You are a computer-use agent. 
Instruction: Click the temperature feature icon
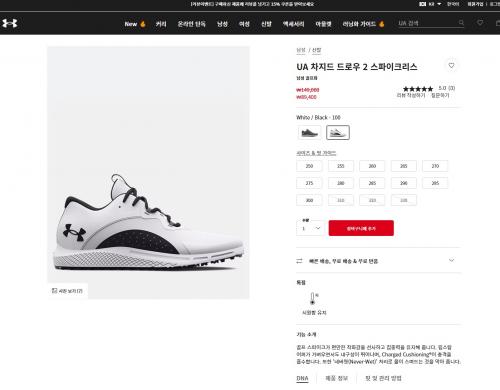(313, 298)
